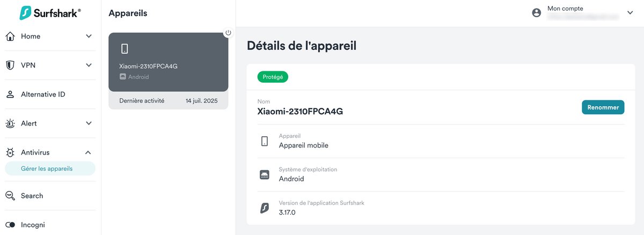Image resolution: width=644 pixels, height=235 pixels.
Task: Collapse the Antivirus section chevron
Action: (x=89, y=152)
